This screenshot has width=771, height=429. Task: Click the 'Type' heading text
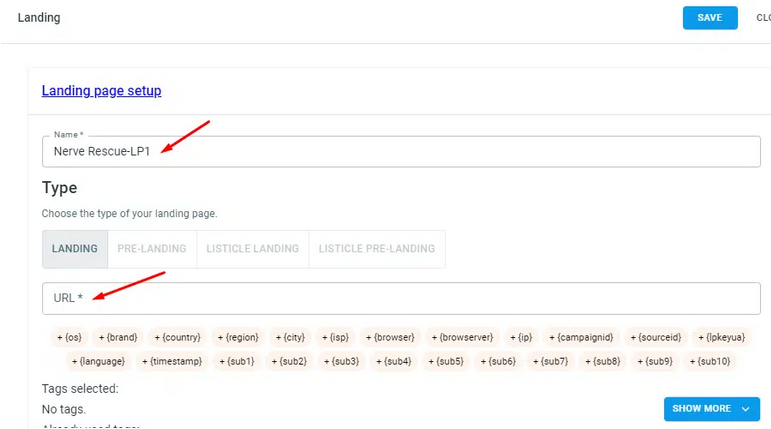[59, 188]
